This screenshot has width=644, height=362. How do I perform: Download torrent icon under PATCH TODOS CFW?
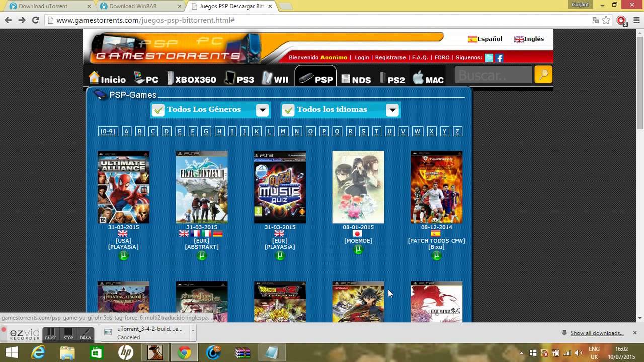click(x=436, y=256)
